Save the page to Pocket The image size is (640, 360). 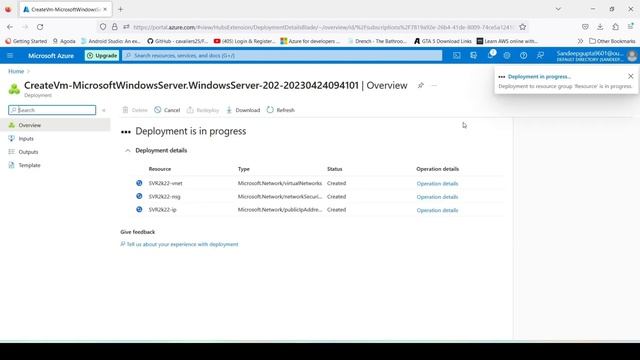click(585, 27)
